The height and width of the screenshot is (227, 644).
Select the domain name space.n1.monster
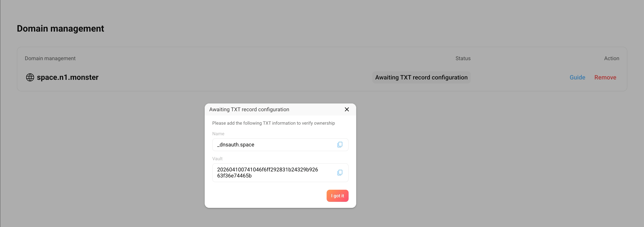click(68, 77)
